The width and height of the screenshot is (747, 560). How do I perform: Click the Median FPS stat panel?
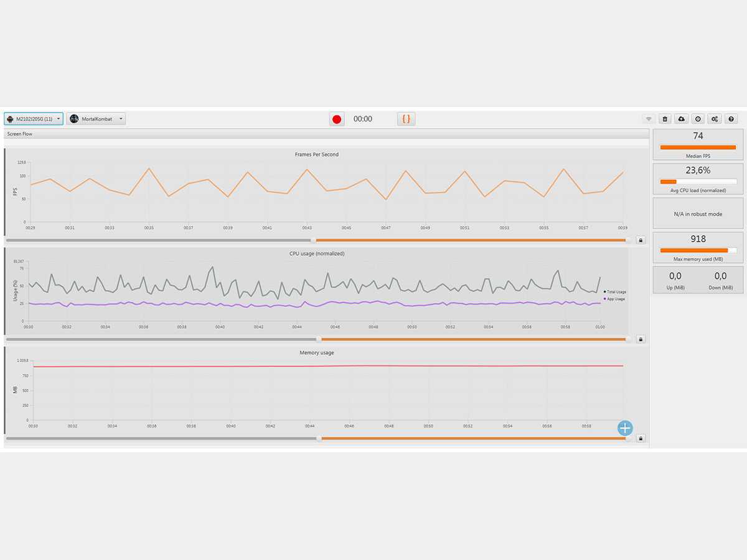coord(698,145)
